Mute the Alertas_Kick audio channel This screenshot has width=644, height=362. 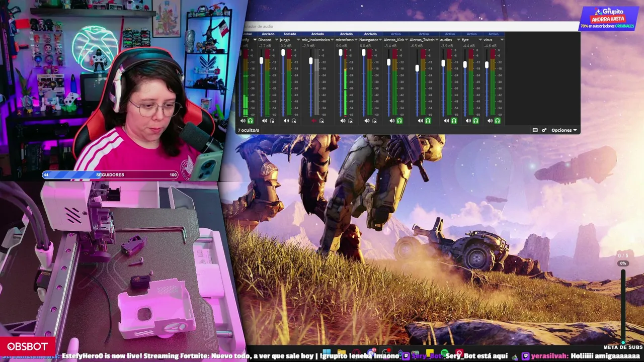[x=392, y=121]
